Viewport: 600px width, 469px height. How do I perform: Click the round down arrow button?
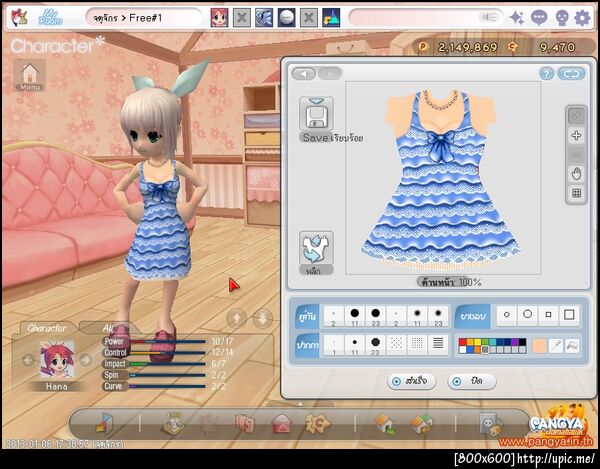(x=262, y=318)
